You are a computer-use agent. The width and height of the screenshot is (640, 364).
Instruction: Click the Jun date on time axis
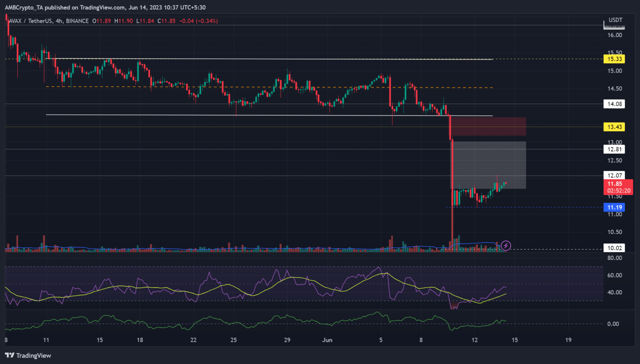click(327, 340)
